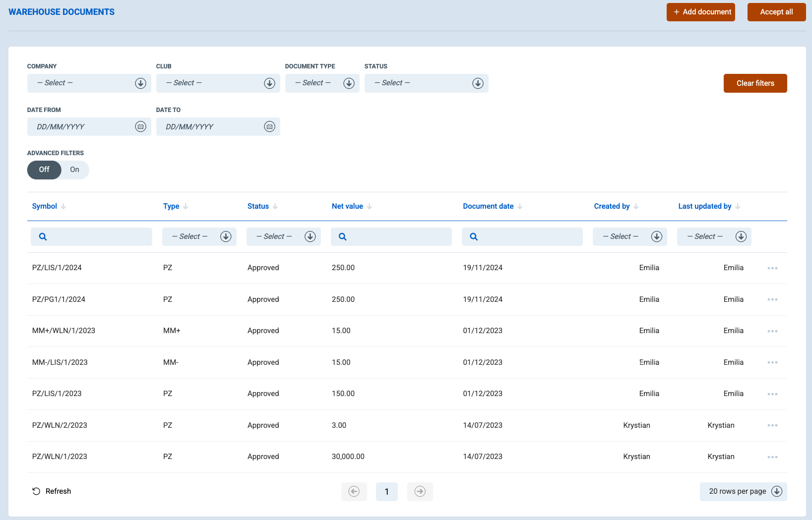The height and width of the screenshot is (520, 812).
Task: Click Net value search input field
Action: (x=391, y=237)
